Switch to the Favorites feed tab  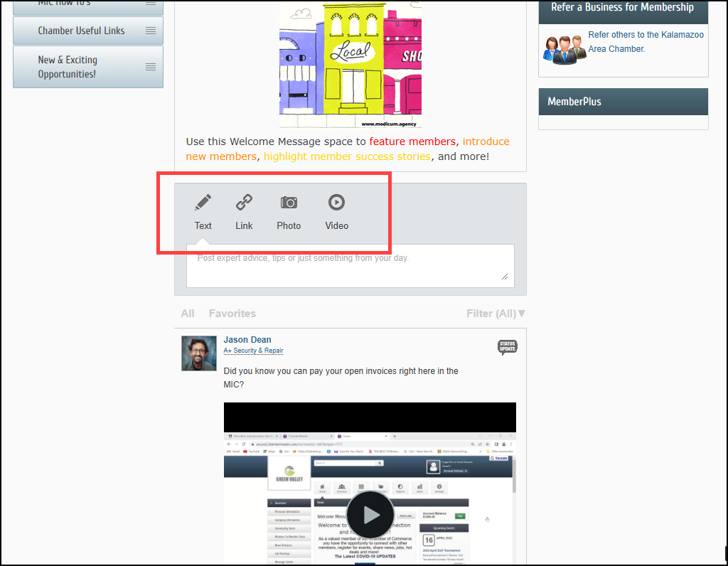click(232, 314)
